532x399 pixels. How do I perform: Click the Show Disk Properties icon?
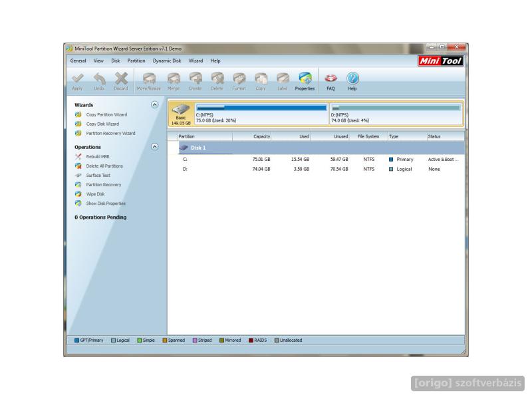78,203
